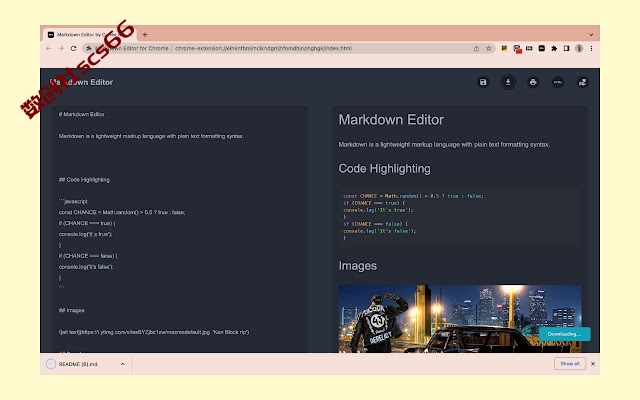Image resolution: width=640 pixels, height=400 pixels.
Task: Toggle the browser side panel
Action: click(567, 48)
